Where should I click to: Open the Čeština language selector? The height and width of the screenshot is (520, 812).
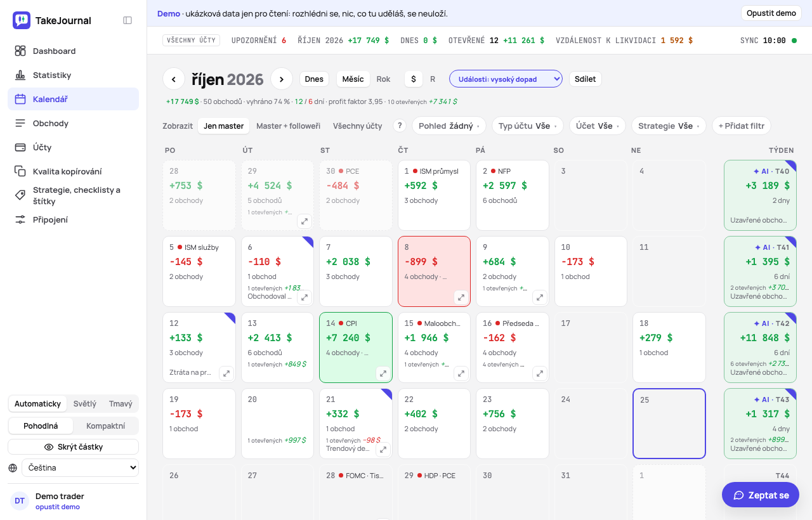click(x=80, y=468)
